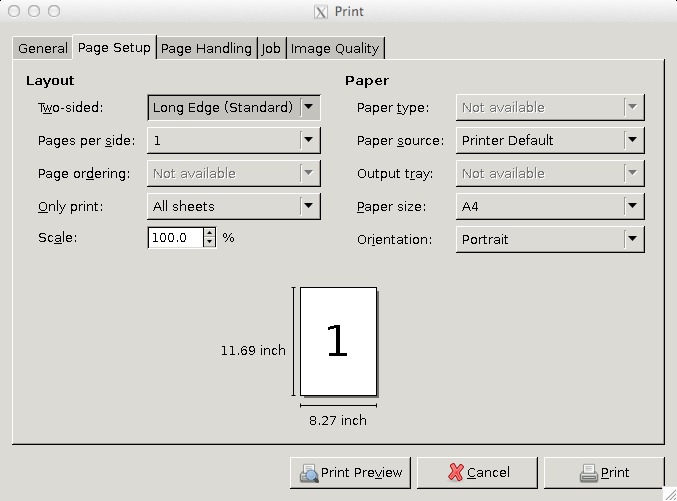Click the Scale percentage input field
Image resolution: width=677 pixels, height=501 pixels.
(x=175, y=238)
